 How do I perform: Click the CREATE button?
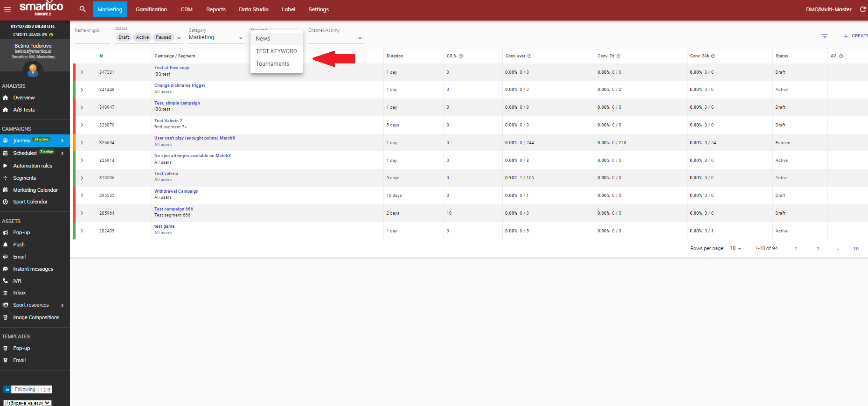click(x=855, y=36)
